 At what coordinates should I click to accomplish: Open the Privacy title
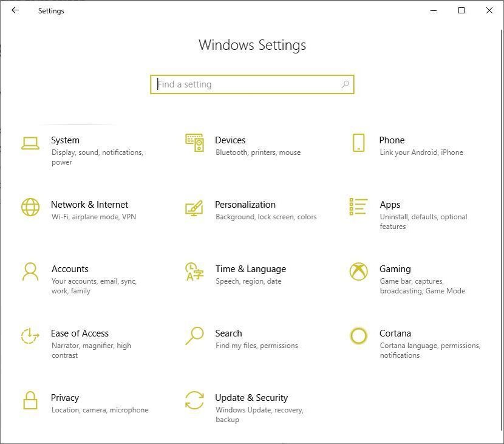point(64,398)
